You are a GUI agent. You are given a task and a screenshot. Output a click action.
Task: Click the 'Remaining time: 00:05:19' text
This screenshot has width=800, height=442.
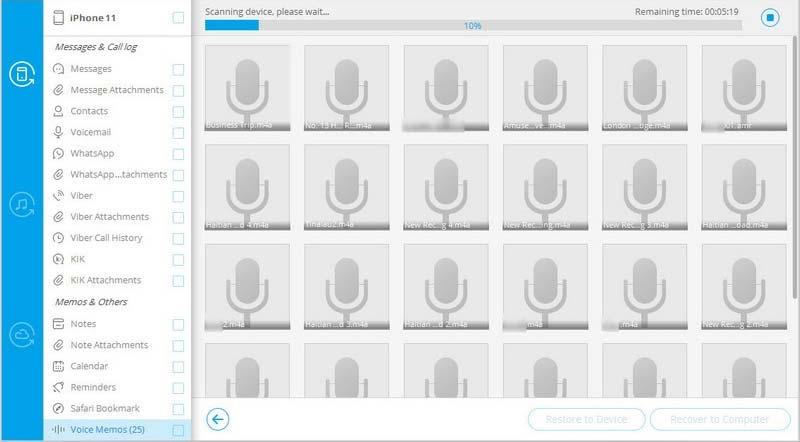(686, 12)
